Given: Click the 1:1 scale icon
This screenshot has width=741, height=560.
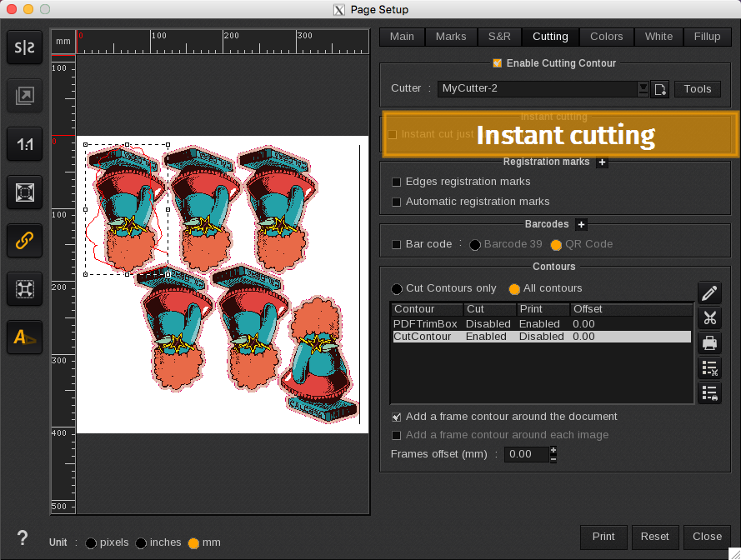Looking at the screenshot, I should [x=25, y=145].
